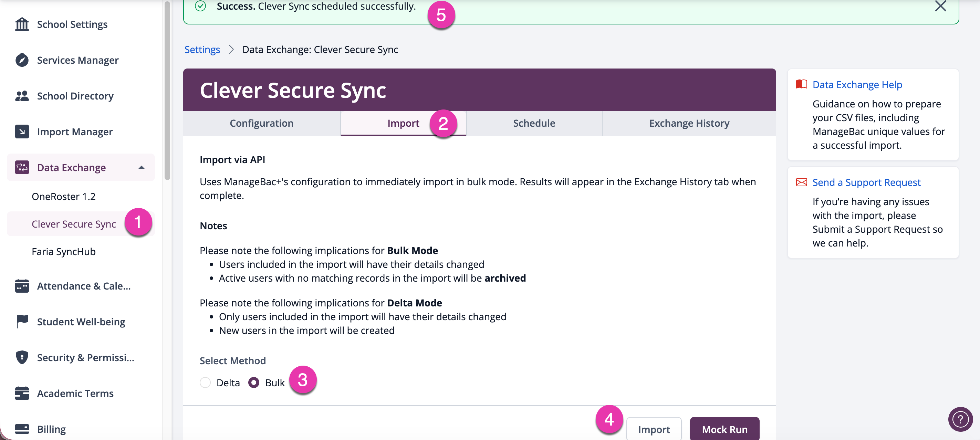Click the Data Exchange Help book icon
Screen dimensions: 980x440
(801, 84)
